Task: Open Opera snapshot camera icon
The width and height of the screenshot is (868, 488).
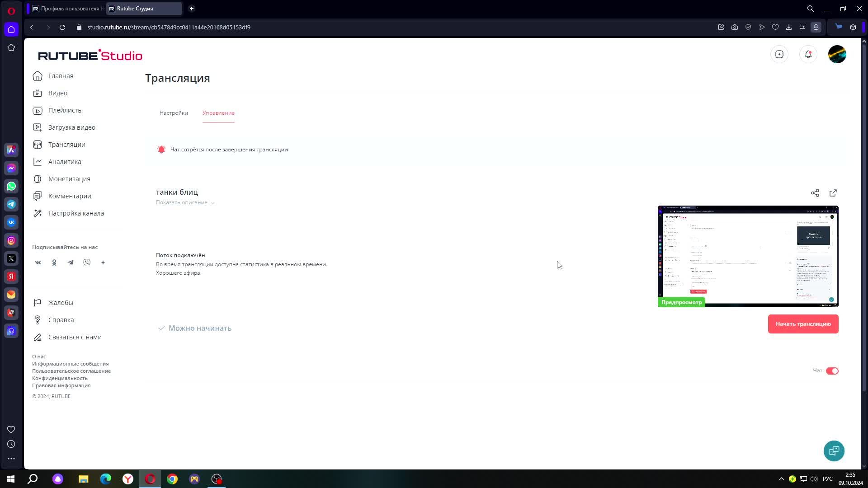Action: pyautogui.click(x=735, y=28)
